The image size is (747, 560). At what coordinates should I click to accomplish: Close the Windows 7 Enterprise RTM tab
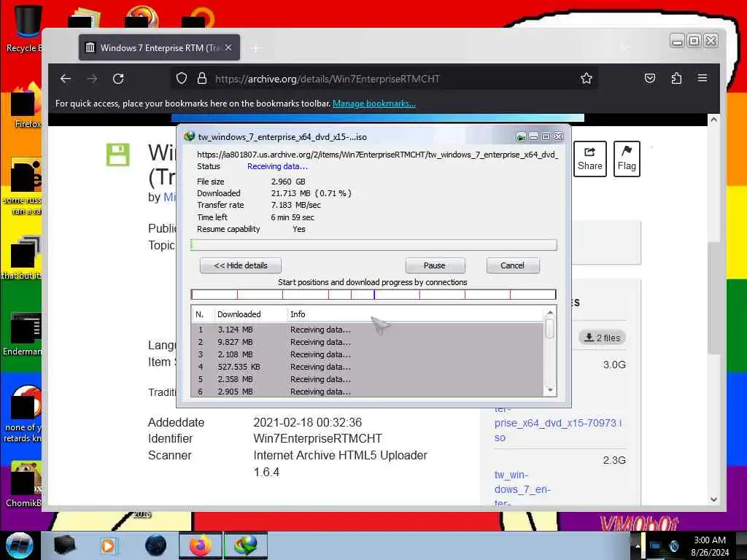pyautogui.click(x=228, y=47)
